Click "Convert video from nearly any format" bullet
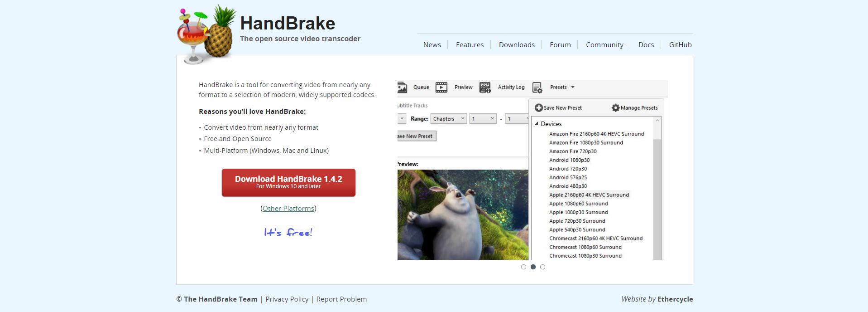The height and width of the screenshot is (312, 868). tap(261, 127)
